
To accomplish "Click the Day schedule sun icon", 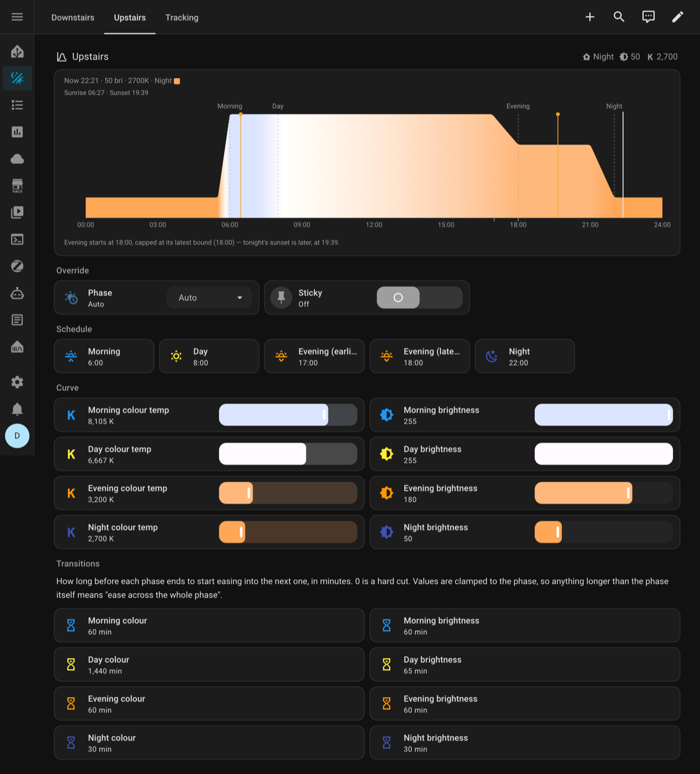I will point(176,356).
